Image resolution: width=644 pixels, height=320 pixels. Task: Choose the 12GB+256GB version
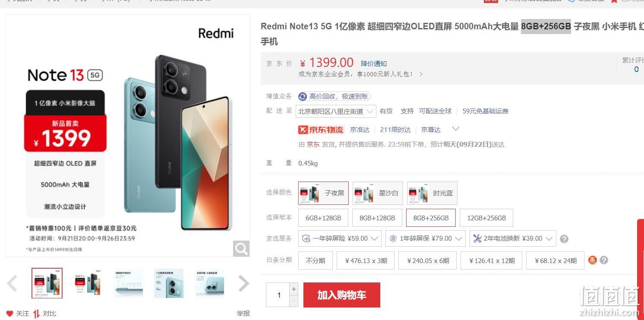point(486,218)
